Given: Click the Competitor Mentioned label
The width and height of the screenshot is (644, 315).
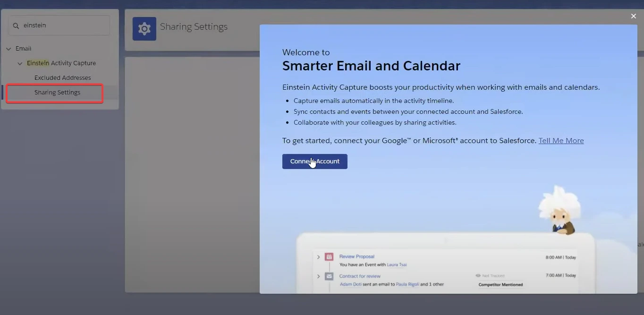Looking at the screenshot, I should pyautogui.click(x=500, y=285).
